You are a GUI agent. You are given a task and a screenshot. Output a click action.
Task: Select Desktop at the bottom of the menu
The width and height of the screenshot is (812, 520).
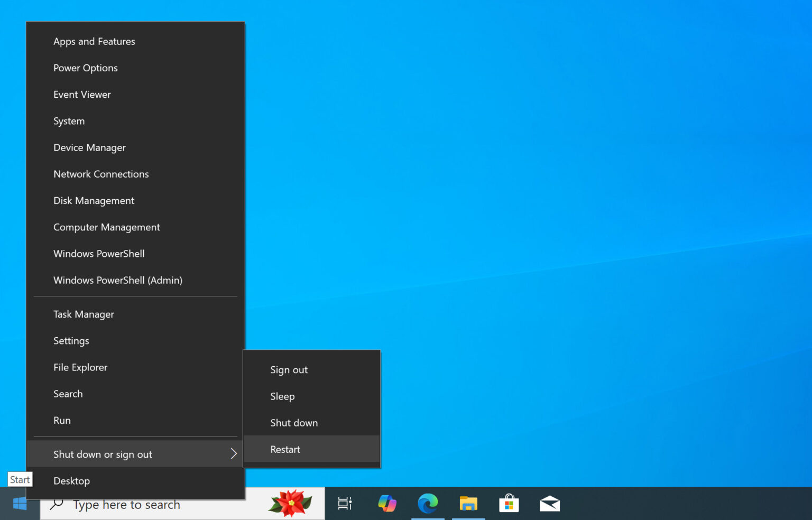coord(71,480)
